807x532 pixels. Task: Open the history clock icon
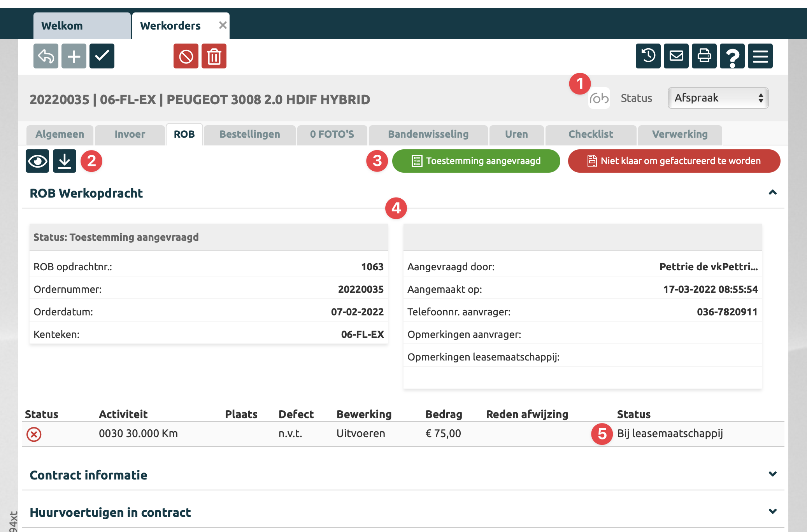click(x=648, y=56)
